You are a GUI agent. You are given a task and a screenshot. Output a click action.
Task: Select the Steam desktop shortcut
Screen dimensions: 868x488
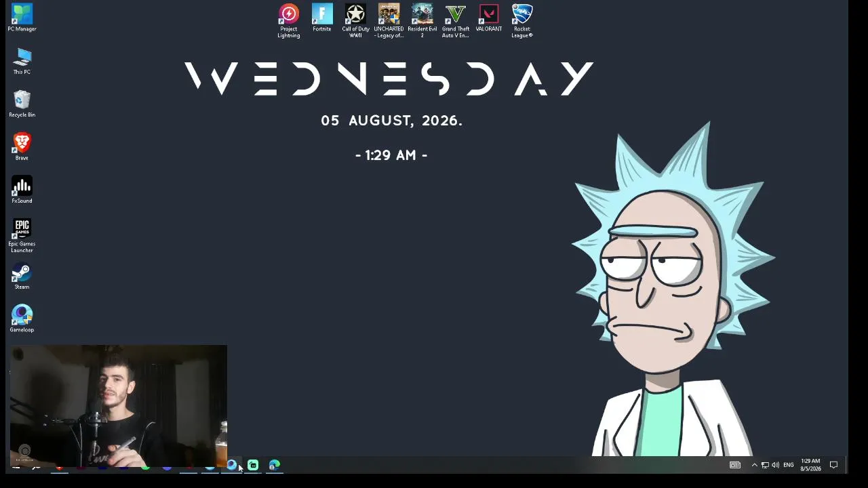point(22,277)
